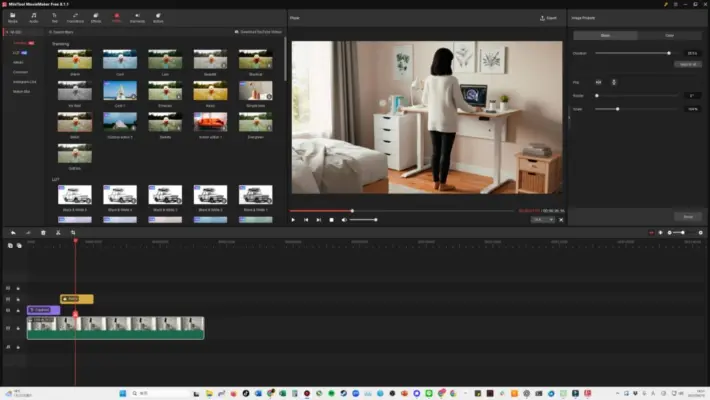This screenshot has height=400, width=710.
Task: Open the Transition tab
Action: 75,18
